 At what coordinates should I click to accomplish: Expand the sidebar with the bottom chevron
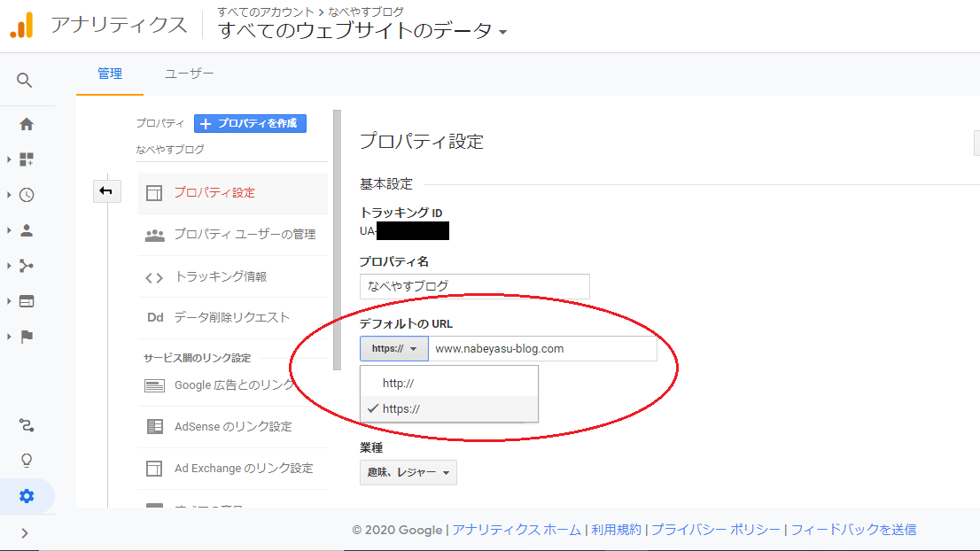click(x=25, y=533)
